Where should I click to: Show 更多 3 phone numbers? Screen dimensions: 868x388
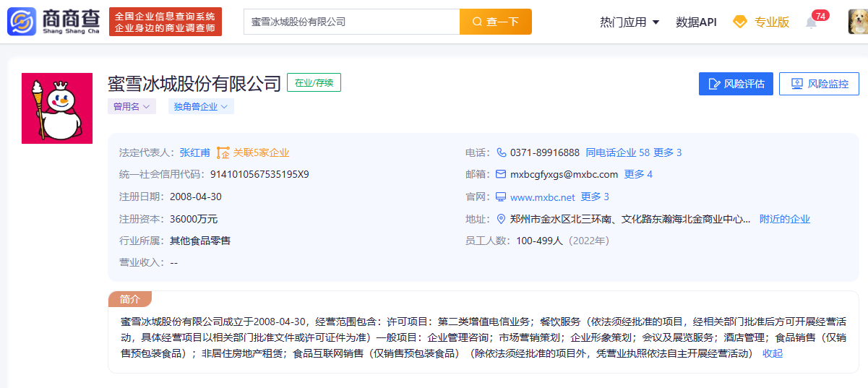point(668,152)
